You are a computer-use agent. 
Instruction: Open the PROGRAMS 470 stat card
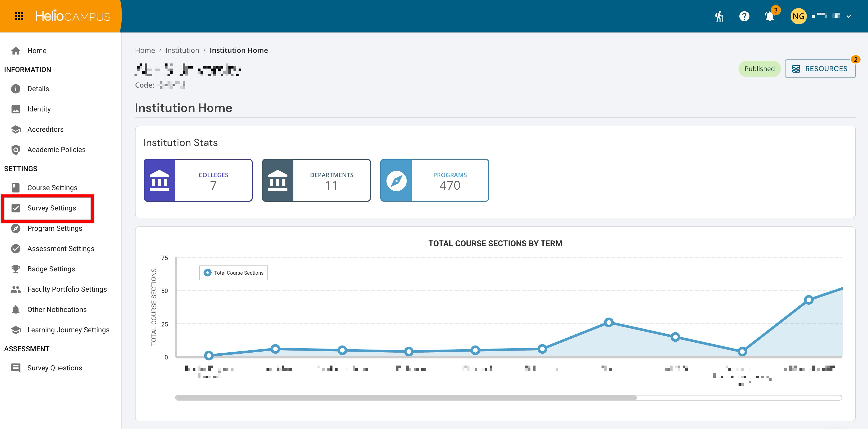(435, 180)
